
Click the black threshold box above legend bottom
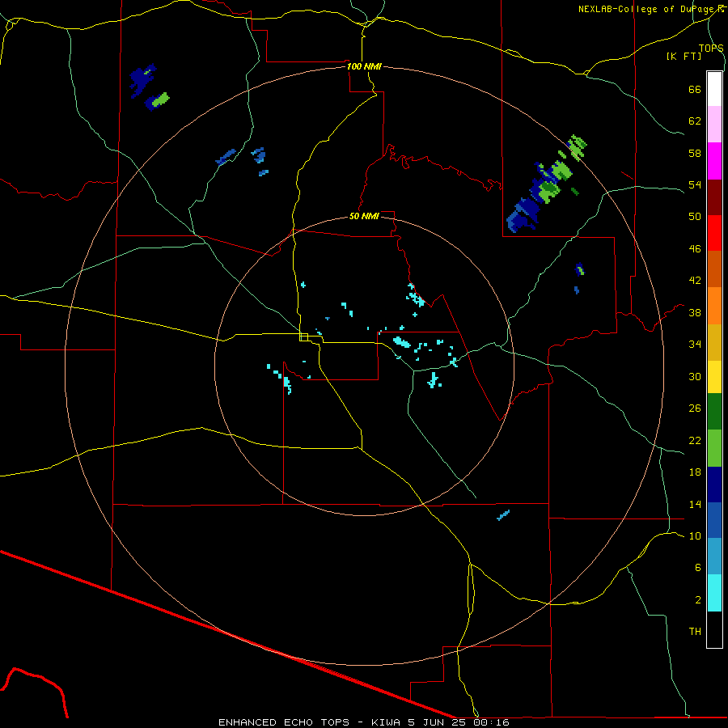[x=714, y=629]
